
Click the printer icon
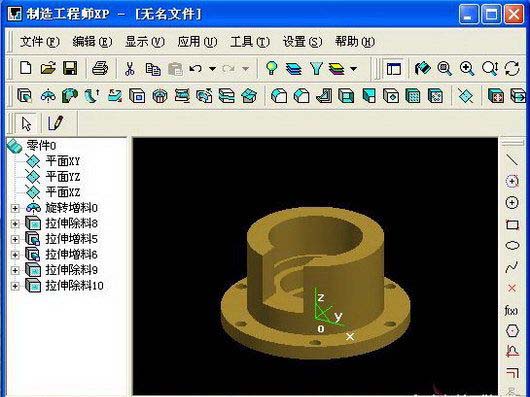pos(100,68)
